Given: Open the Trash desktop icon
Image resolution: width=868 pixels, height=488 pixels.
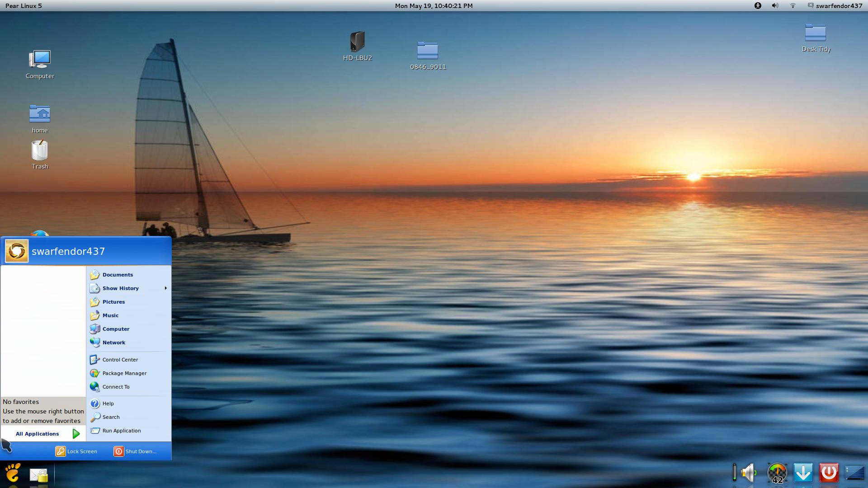Looking at the screenshot, I should pos(40,151).
